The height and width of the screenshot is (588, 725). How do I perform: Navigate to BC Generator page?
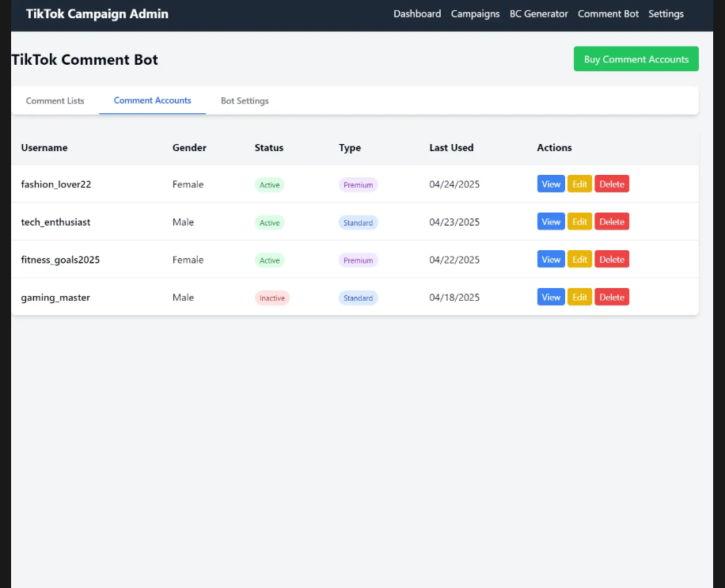click(538, 14)
